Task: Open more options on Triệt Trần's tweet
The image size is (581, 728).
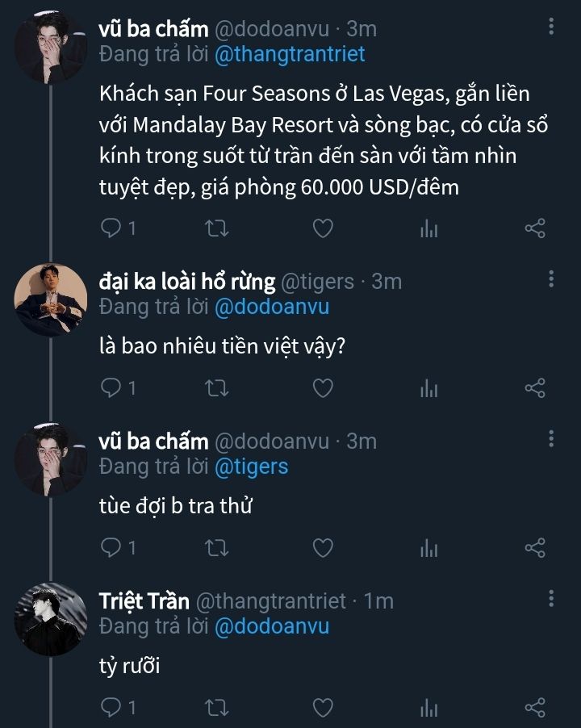Action: tap(551, 599)
